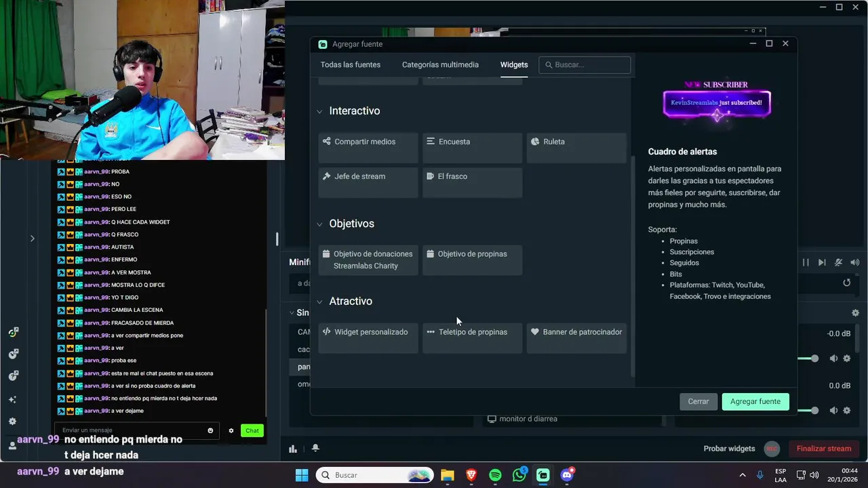Open gear for the lower mixer source

(x=846, y=410)
